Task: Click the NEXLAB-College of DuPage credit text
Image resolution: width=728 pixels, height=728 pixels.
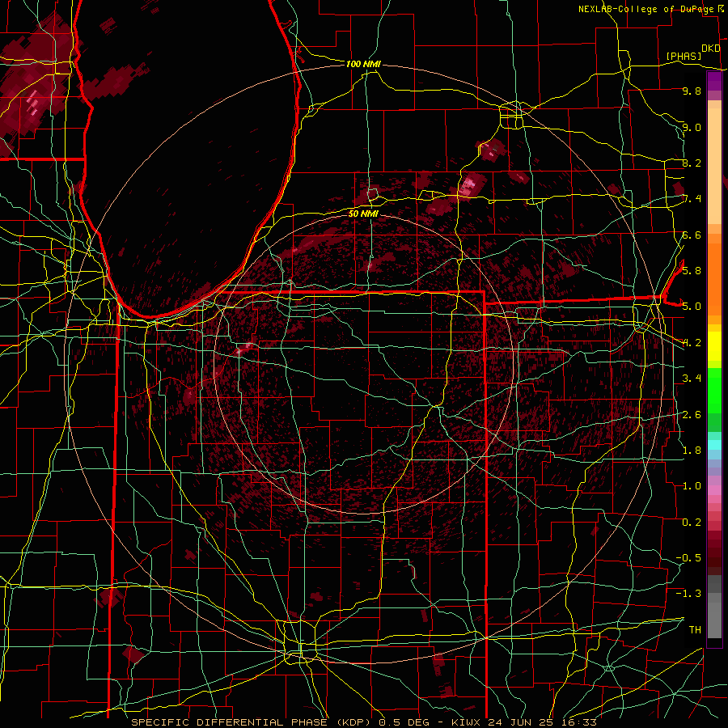Action: [x=645, y=9]
